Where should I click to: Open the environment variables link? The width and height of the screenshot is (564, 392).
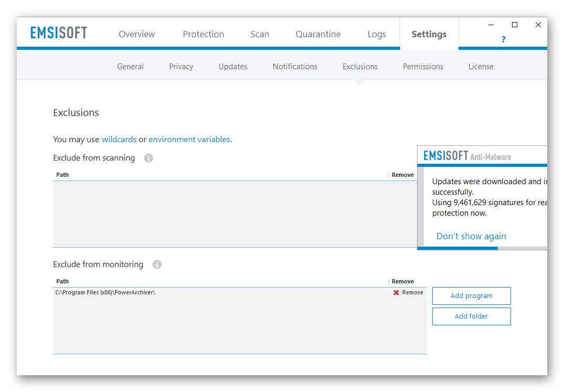pos(189,140)
